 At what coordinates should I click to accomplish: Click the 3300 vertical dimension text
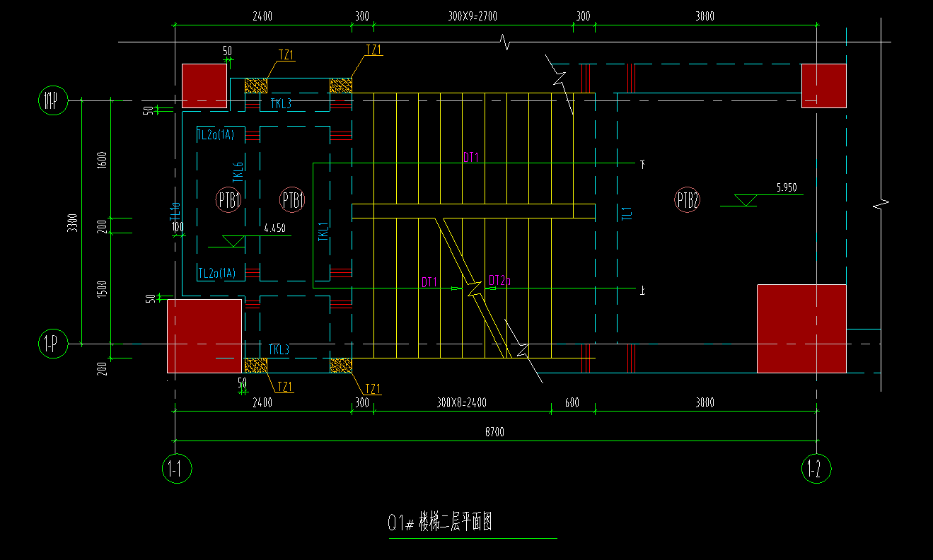71,223
